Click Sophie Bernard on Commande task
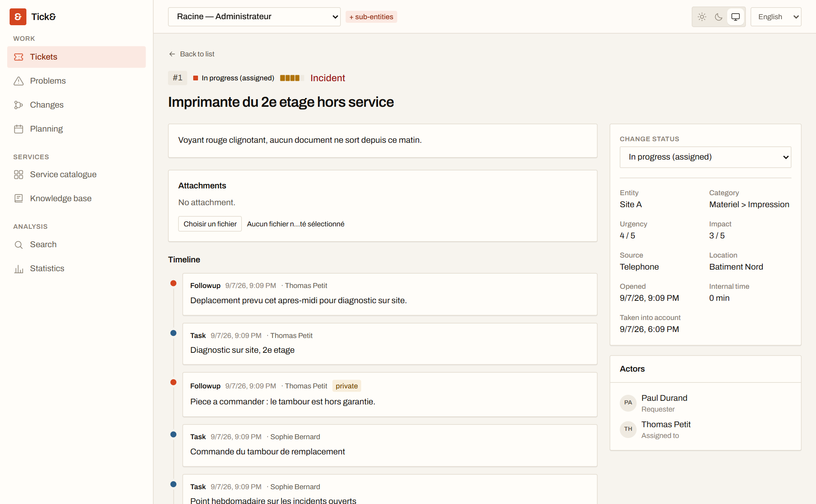816x504 pixels. pos(295,437)
